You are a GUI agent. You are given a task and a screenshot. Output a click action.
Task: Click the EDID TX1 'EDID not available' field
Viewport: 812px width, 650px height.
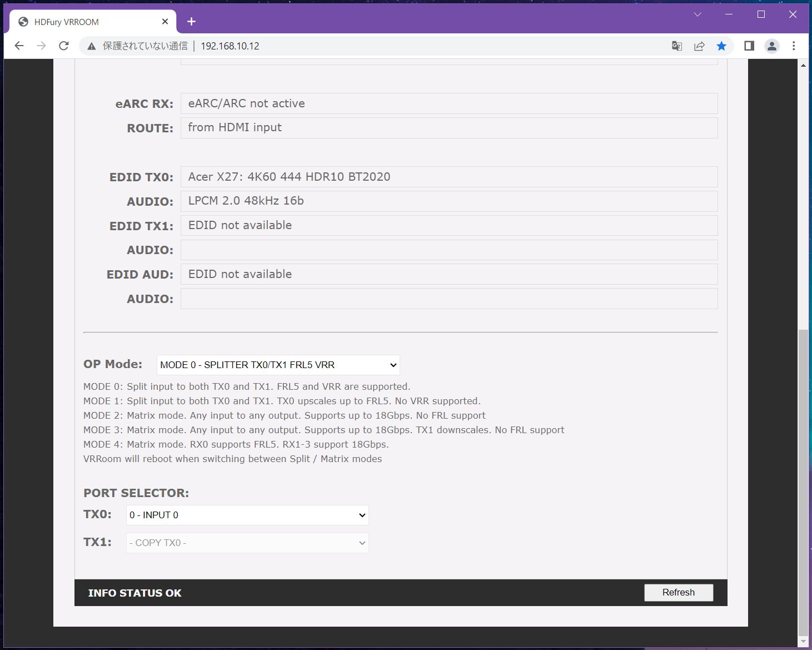(x=449, y=225)
